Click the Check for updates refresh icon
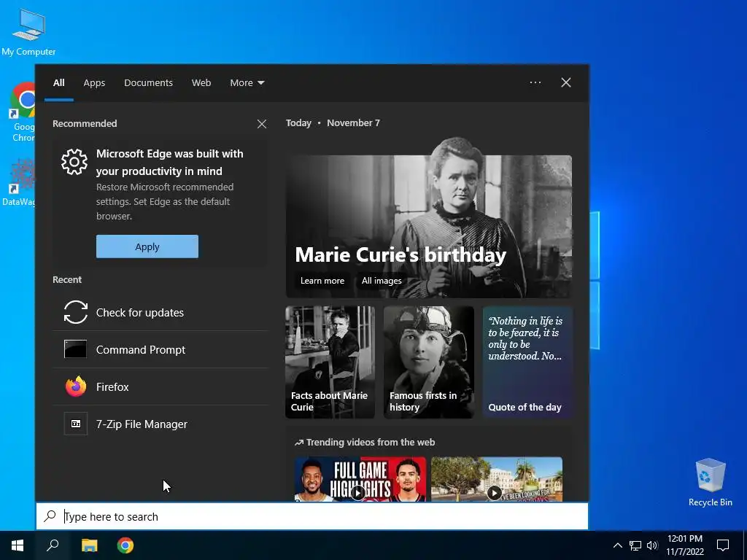 [76, 312]
